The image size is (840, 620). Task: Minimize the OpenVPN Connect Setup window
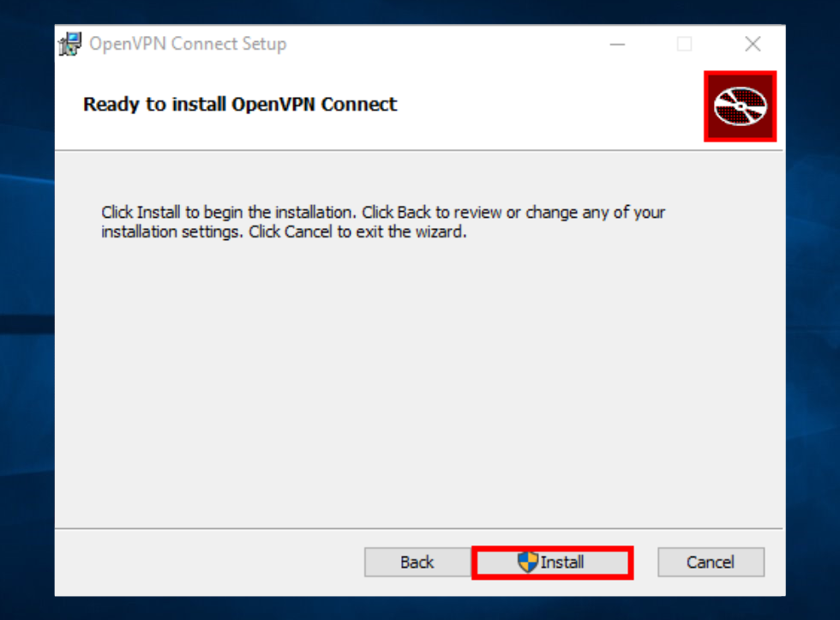618,44
